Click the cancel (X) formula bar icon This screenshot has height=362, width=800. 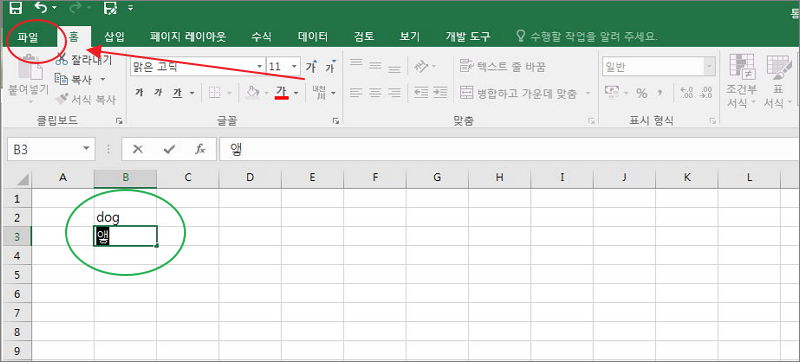click(138, 149)
